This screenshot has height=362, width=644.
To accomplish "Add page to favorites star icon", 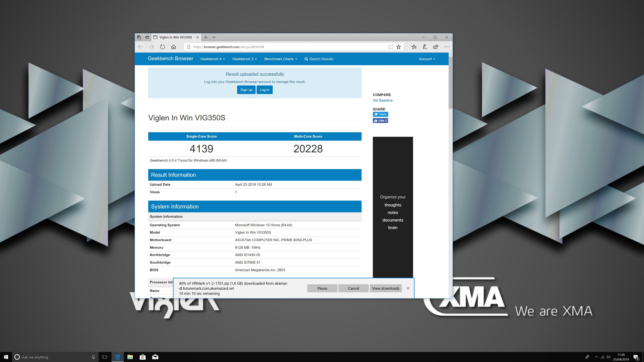I will point(398,47).
